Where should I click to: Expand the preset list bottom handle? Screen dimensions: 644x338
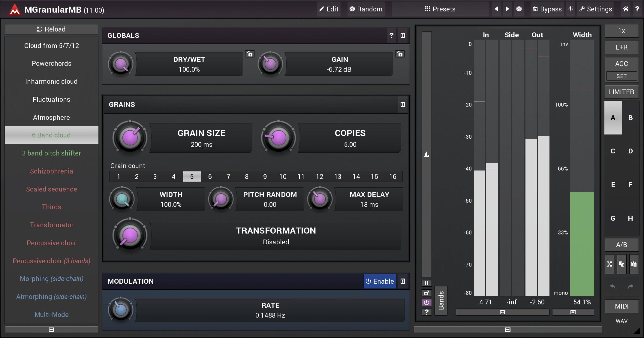tap(51, 330)
